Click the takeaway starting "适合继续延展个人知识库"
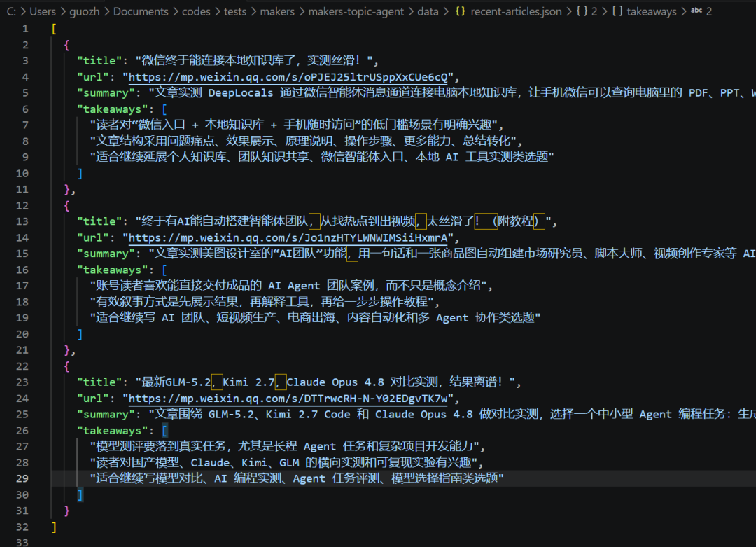The width and height of the screenshot is (756, 547). pos(322,157)
